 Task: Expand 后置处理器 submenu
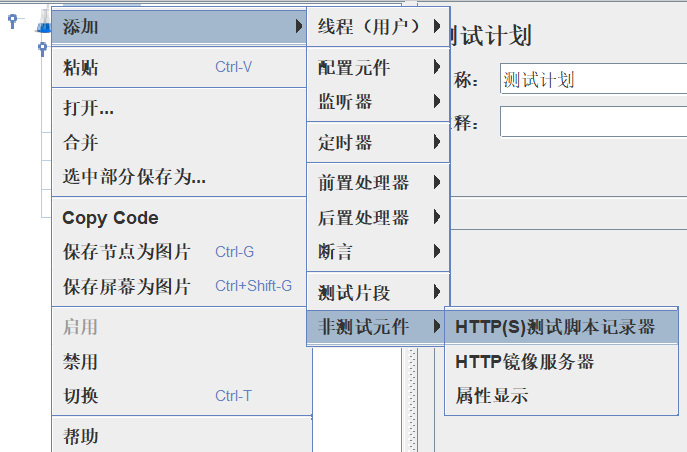tap(378, 217)
